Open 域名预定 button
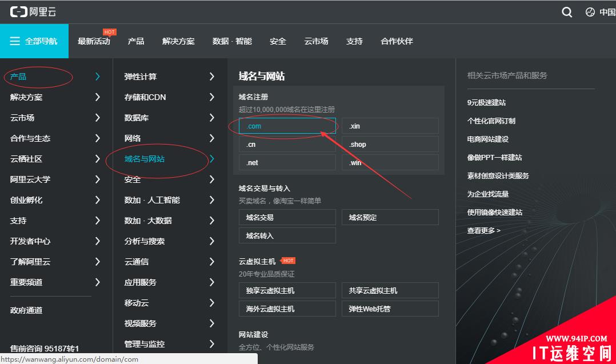The image size is (616, 364). tap(390, 217)
